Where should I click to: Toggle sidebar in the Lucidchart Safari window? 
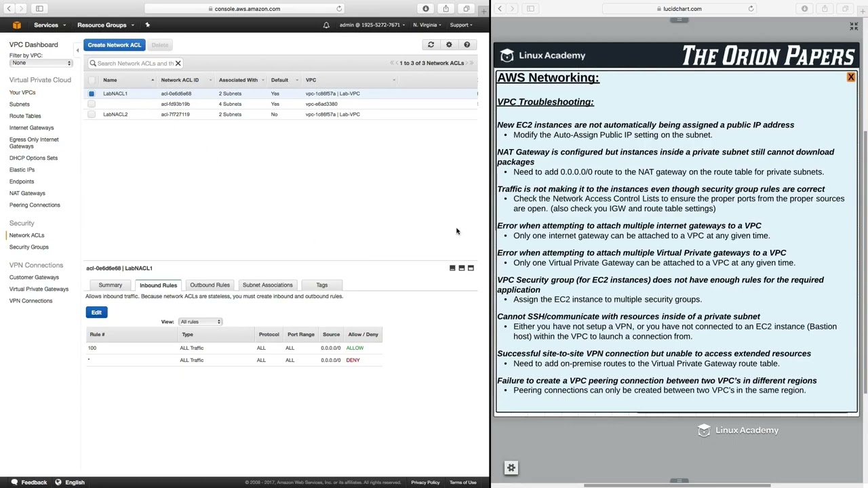point(530,9)
